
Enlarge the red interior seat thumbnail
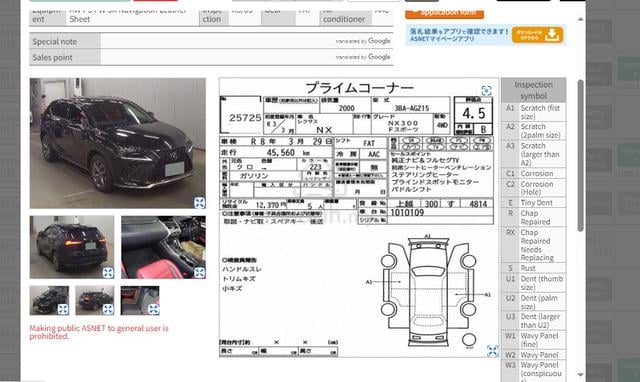[x=200, y=273]
